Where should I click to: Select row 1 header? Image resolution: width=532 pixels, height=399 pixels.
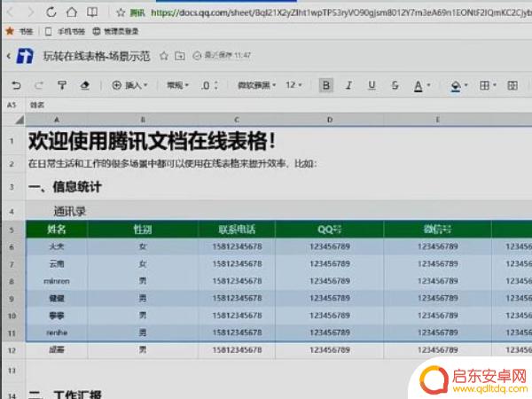point(12,141)
